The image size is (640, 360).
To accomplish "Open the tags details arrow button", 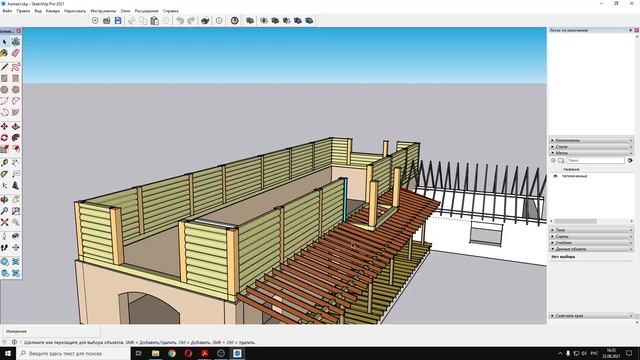I will (x=630, y=160).
